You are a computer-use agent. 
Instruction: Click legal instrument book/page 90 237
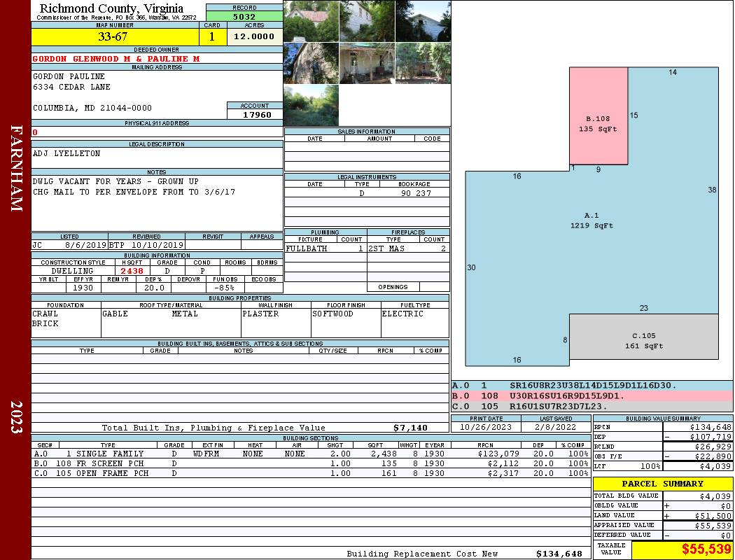(x=416, y=193)
